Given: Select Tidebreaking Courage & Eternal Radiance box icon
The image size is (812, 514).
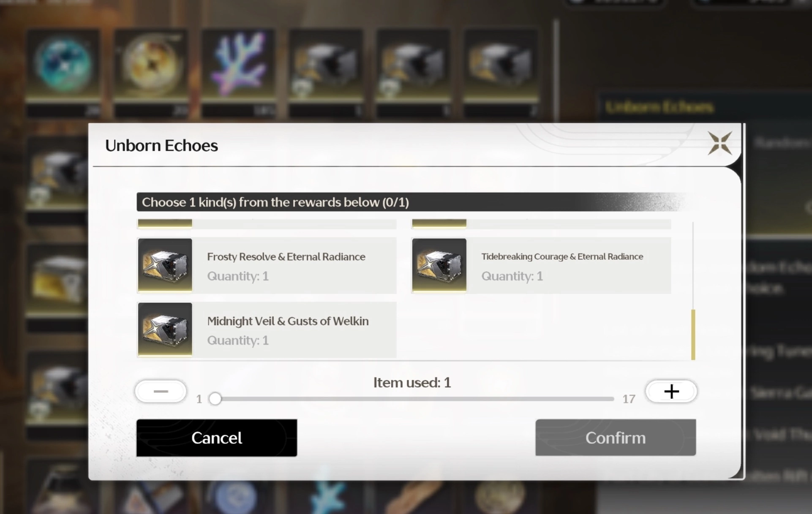Looking at the screenshot, I should (439, 265).
